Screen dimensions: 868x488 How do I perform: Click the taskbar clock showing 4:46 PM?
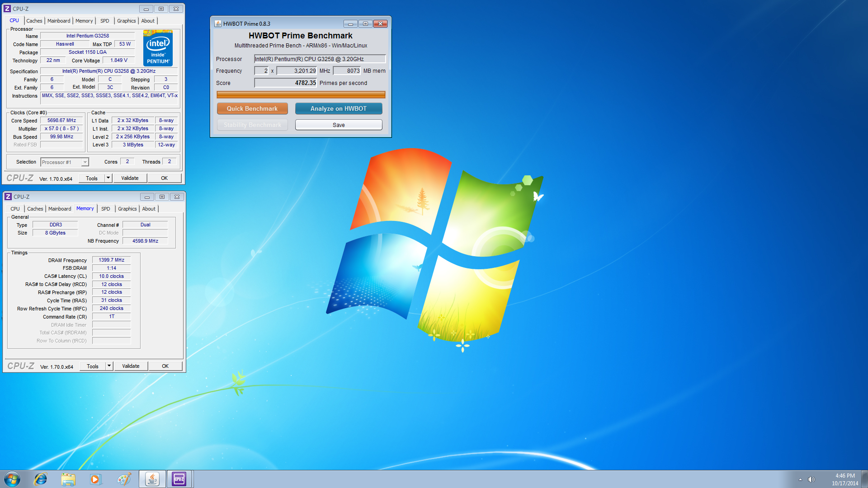[845, 479]
